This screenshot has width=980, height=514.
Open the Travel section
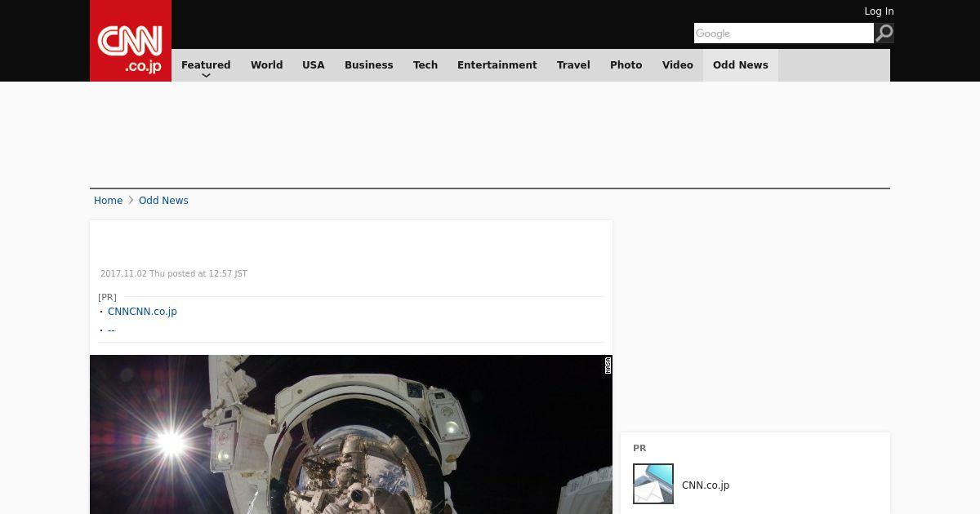573,65
